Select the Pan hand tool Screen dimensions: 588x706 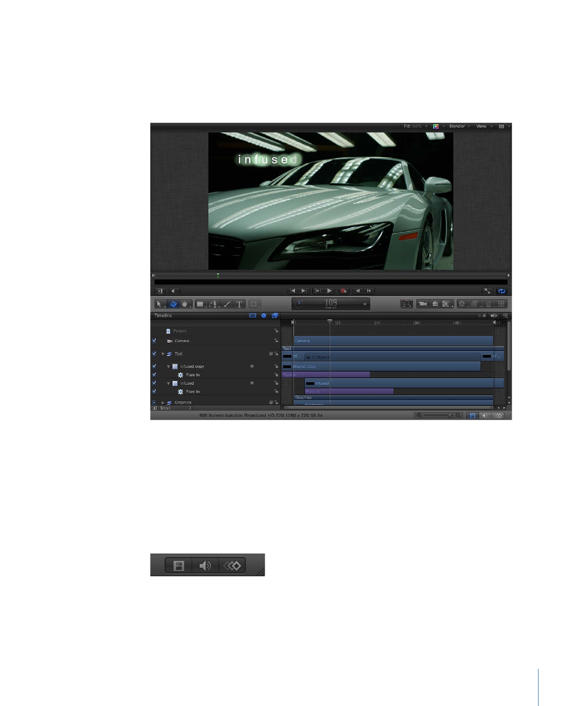pos(185,304)
